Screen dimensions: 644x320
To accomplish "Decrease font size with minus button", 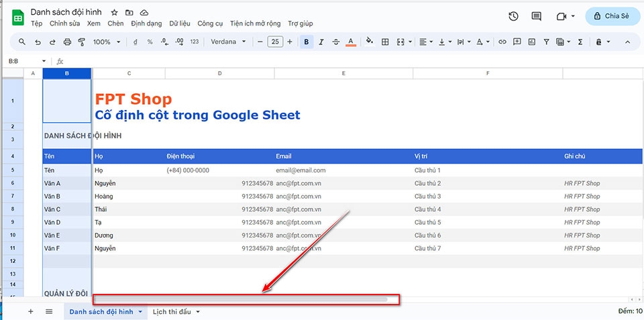I will (260, 42).
